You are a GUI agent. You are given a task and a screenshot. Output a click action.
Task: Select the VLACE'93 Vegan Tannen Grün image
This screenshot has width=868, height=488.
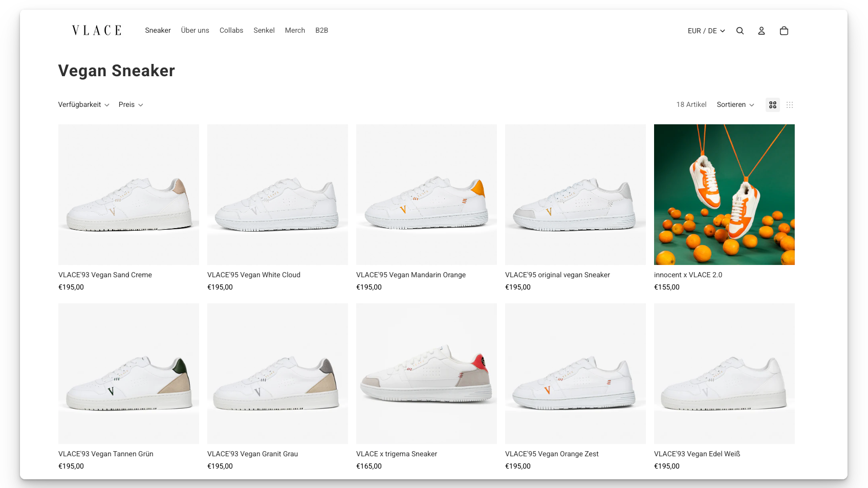click(x=128, y=373)
